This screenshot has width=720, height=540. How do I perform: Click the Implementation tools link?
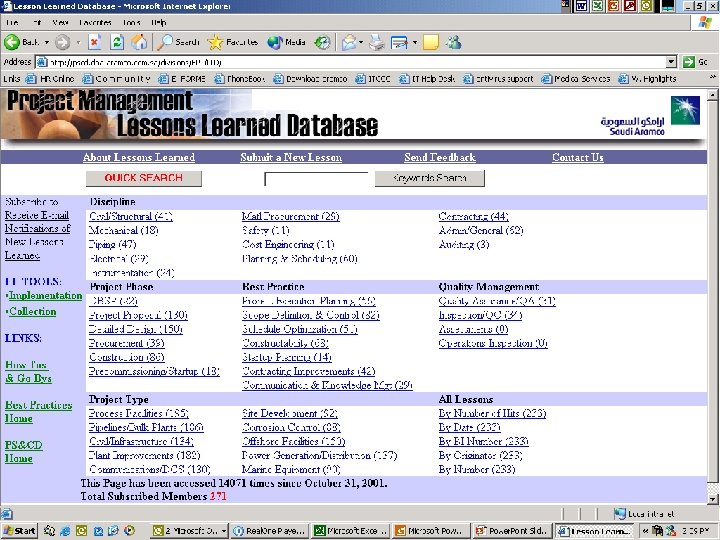(45, 296)
